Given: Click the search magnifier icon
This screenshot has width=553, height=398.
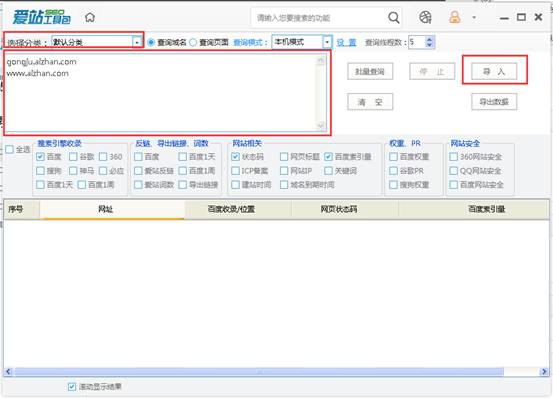Looking at the screenshot, I should pos(394,17).
